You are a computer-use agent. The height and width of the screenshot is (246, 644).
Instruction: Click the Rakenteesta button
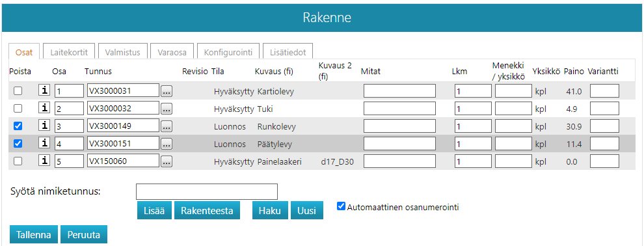point(208,211)
